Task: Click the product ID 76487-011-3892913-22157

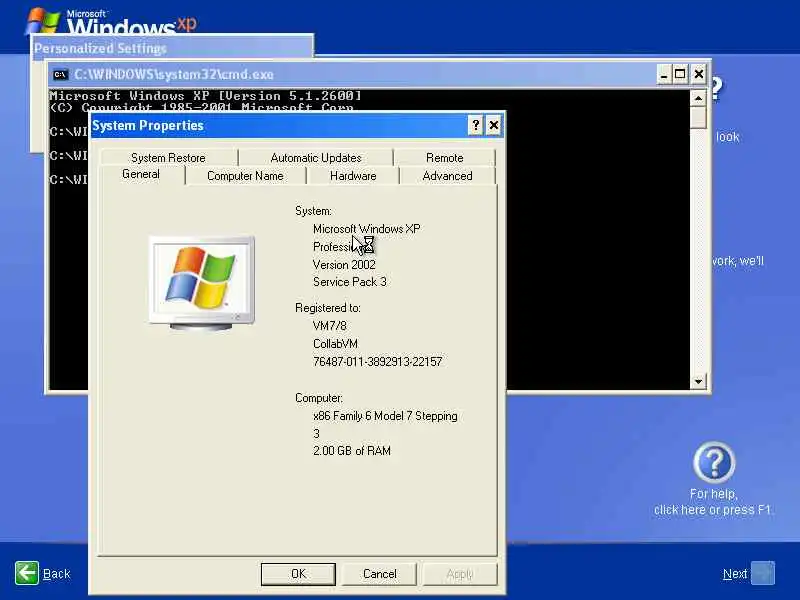Action: pyautogui.click(x=378, y=361)
